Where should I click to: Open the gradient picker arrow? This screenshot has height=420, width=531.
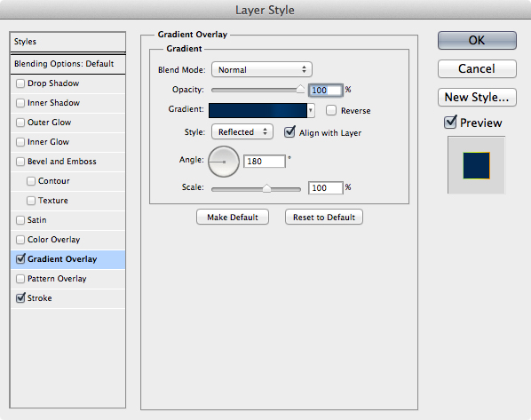(x=311, y=110)
